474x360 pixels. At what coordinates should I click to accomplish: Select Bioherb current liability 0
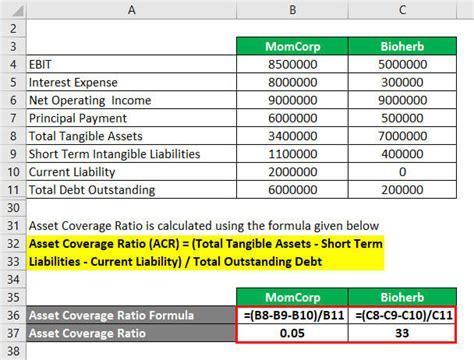tap(402, 172)
